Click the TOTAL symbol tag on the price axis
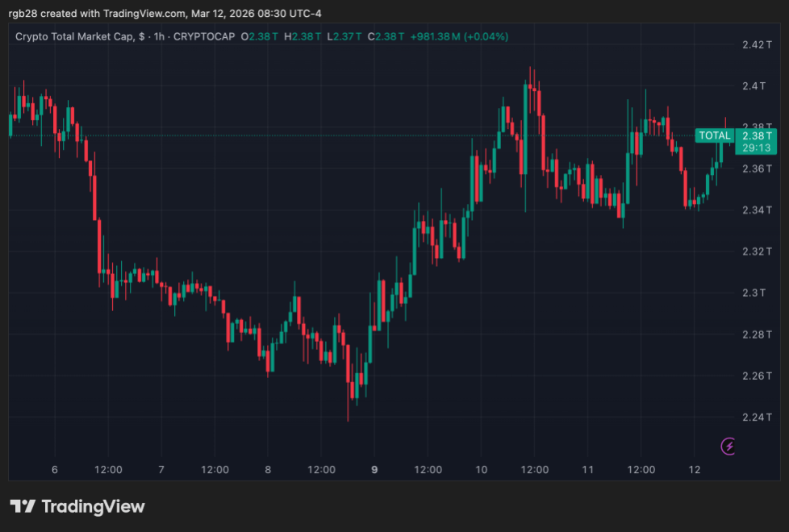 tap(714, 135)
